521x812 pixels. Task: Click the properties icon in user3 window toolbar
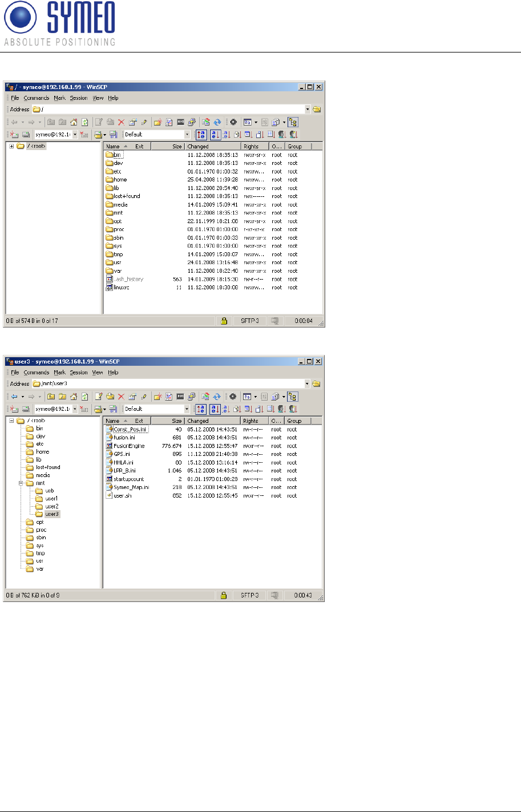point(132,397)
